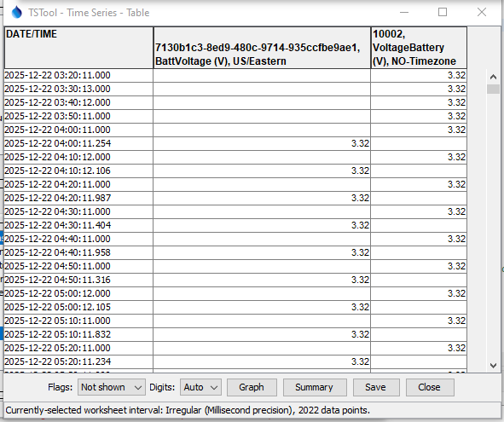Click VoltageBattery 3.32 value in 05:00:12.000 row
This screenshot has height=422, width=504.
[x=419, y=294]
